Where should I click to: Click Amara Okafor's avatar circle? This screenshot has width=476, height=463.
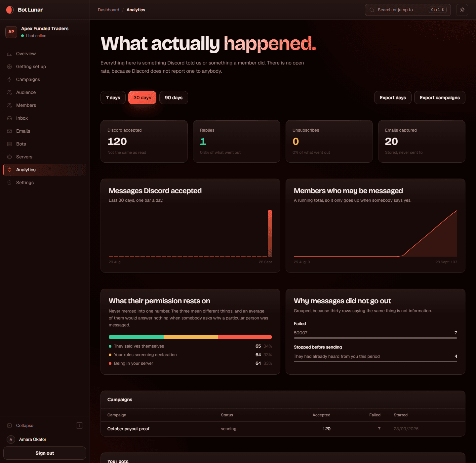[x=11, y=440]
